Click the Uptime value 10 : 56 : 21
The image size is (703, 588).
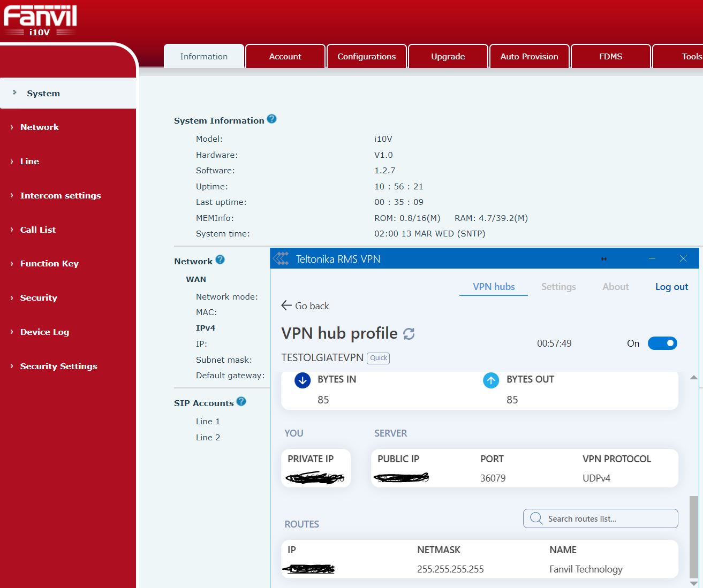pos(399,187)
